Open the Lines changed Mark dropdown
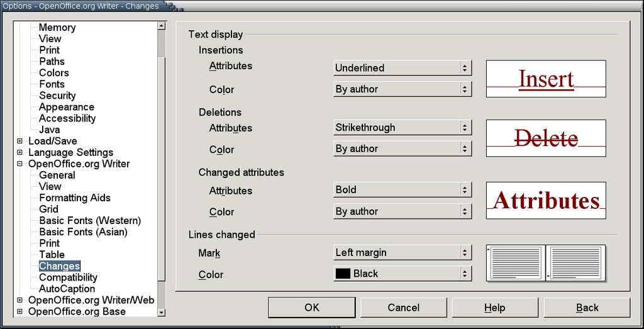644x329 pixels. pos(402,253)
